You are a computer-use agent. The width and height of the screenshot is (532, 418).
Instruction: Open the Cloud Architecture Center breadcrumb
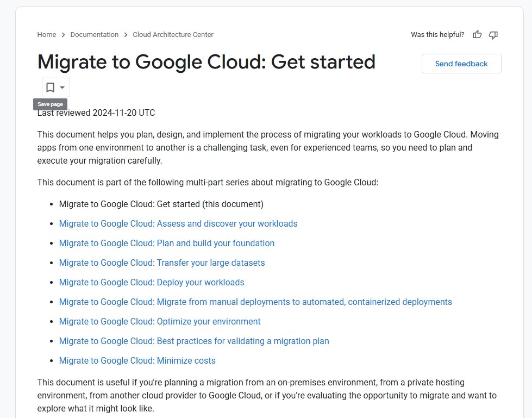(x=173, y=34)
